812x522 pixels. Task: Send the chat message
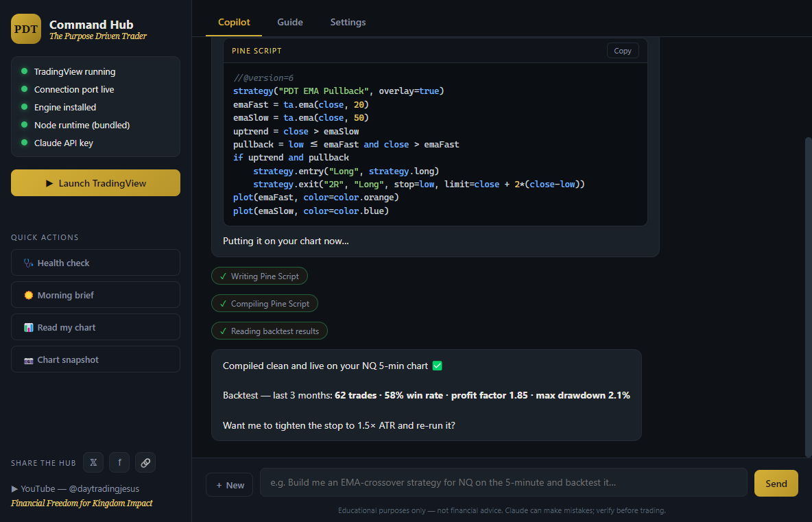tap(776, 483)
